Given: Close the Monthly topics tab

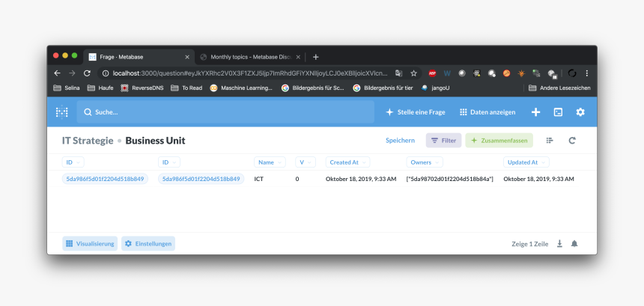Looking at the screenshot, I should pyautogui.click(x=298, y=57).
